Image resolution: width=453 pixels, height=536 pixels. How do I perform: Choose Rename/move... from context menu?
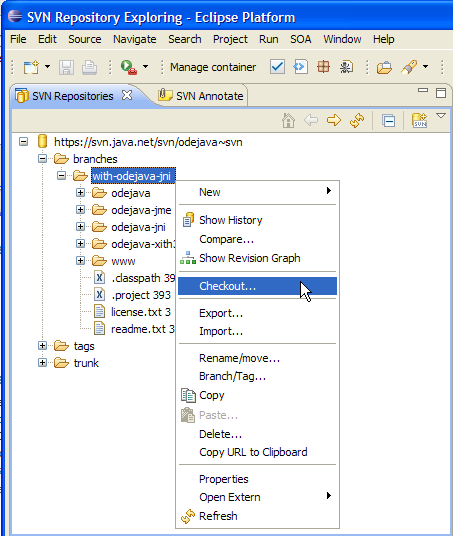coord(257,358)
